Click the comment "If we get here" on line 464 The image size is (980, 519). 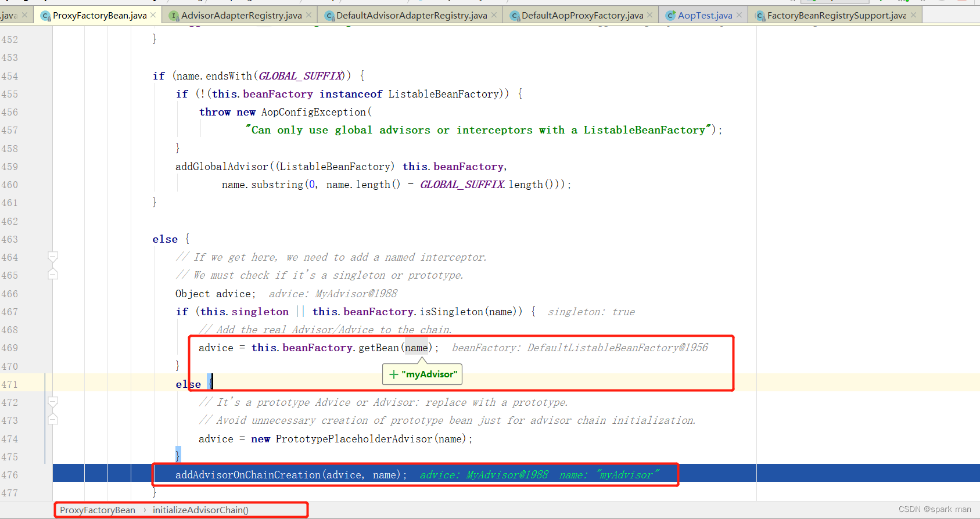point(331,257)
